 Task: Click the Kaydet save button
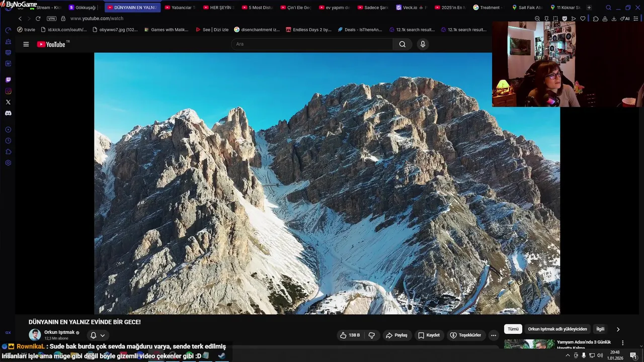pos(429,335)
